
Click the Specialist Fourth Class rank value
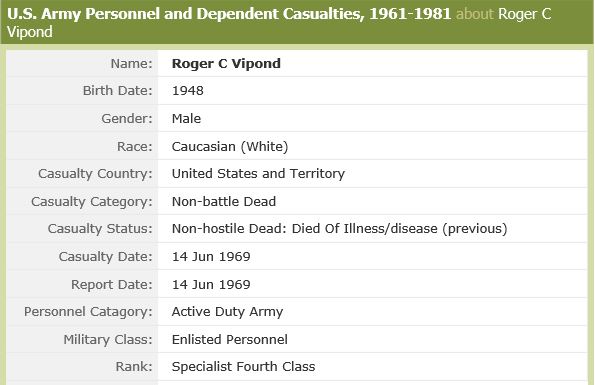click(243, 367)
